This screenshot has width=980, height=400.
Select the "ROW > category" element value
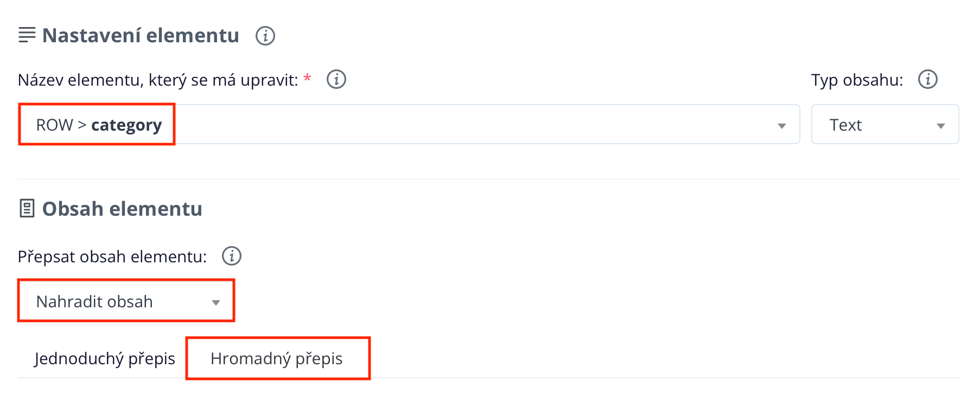tap(99, 125)
